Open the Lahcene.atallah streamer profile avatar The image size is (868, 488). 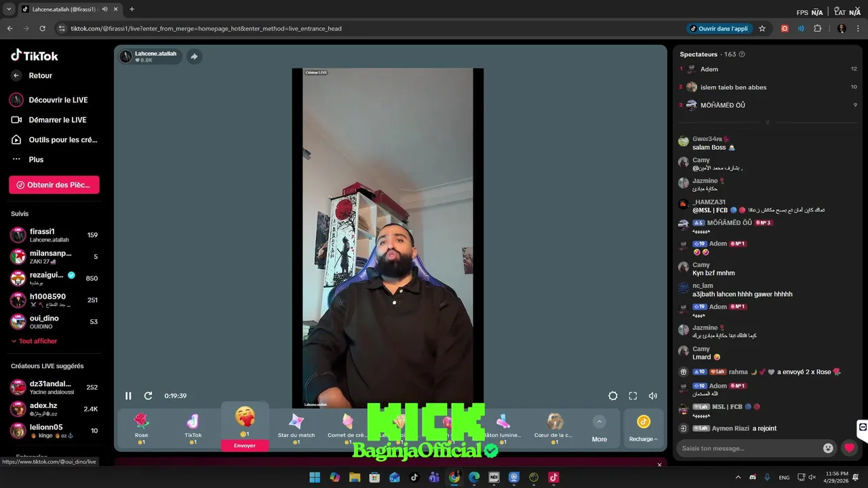[125, 56]
